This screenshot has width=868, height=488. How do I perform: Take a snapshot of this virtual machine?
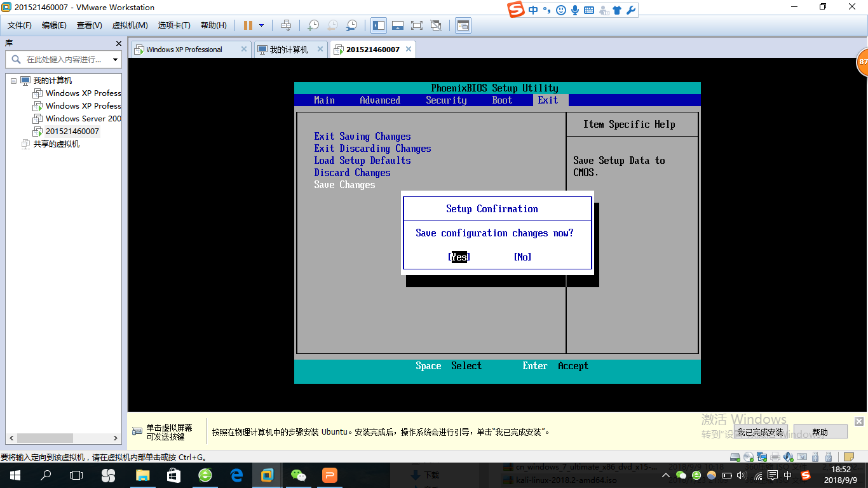point(313,25)
